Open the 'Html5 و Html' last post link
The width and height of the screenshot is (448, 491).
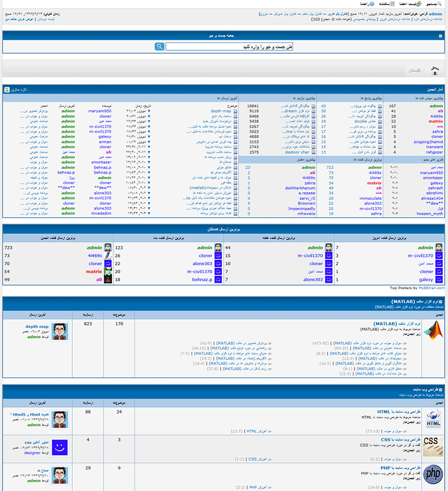30,415
